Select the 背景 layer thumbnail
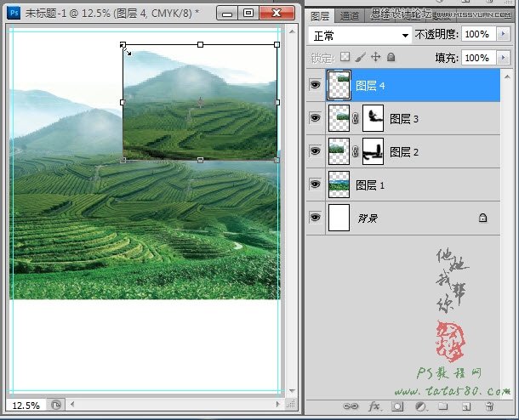The height and width of the screenshot is (420, 519). click(339, 218)
